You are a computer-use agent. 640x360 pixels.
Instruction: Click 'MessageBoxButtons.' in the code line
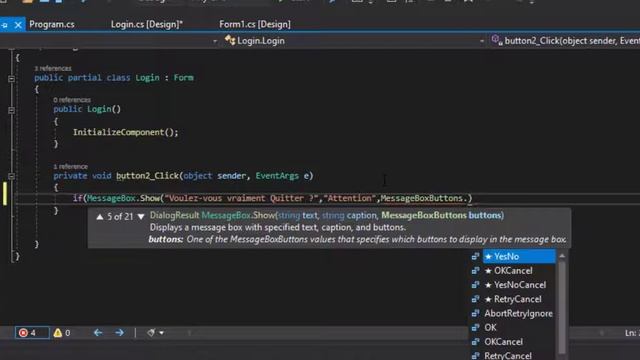click(x=424, y=198)
